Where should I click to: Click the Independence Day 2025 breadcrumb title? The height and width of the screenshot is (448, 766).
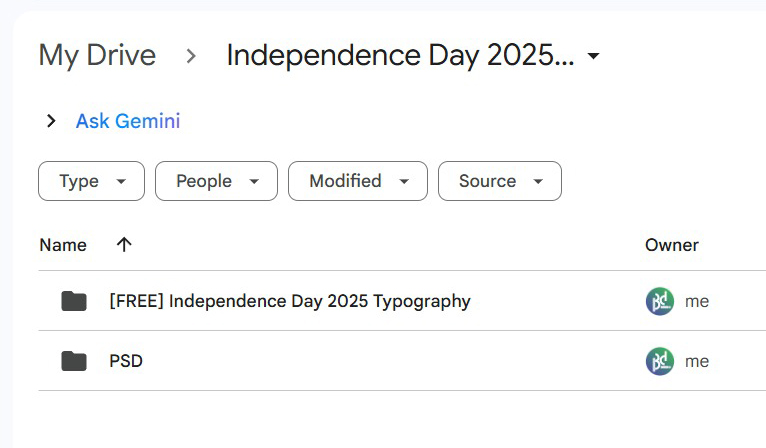pyautogui.click(x=400, y=55)
